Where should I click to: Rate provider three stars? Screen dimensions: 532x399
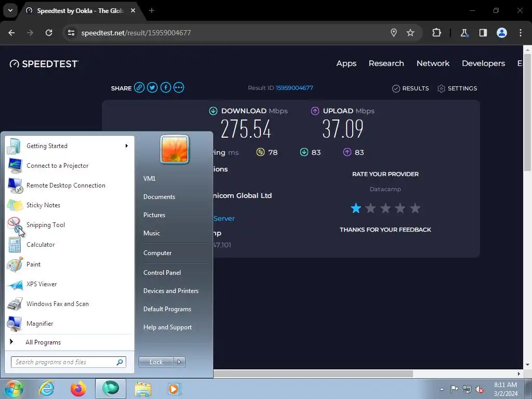pos(385,208)
